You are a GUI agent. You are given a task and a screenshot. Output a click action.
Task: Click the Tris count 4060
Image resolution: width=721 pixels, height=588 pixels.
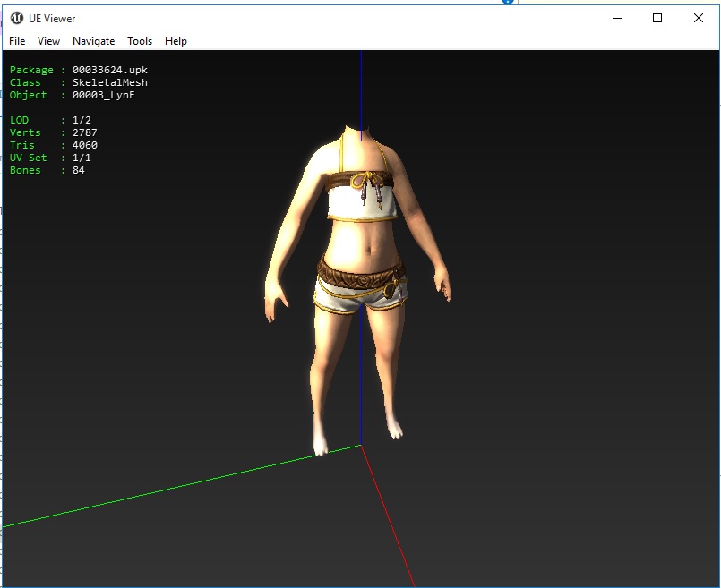[x=85, y=145]
